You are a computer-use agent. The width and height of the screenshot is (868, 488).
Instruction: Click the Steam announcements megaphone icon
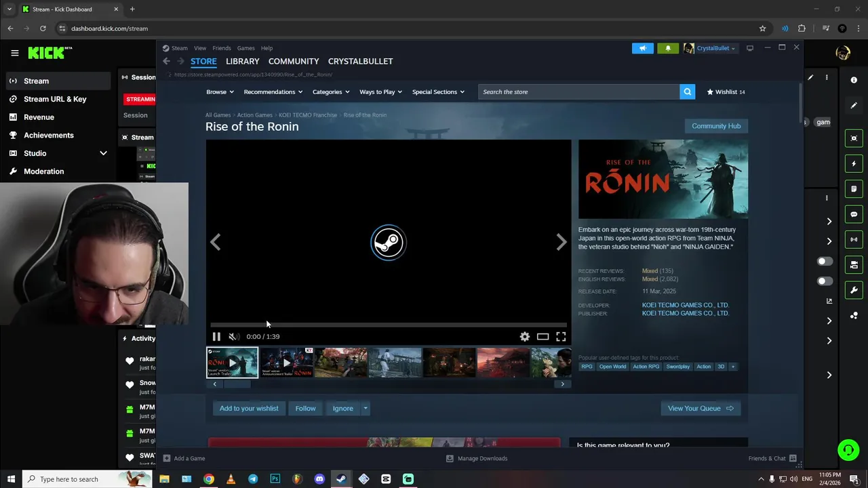pos(643,48)
